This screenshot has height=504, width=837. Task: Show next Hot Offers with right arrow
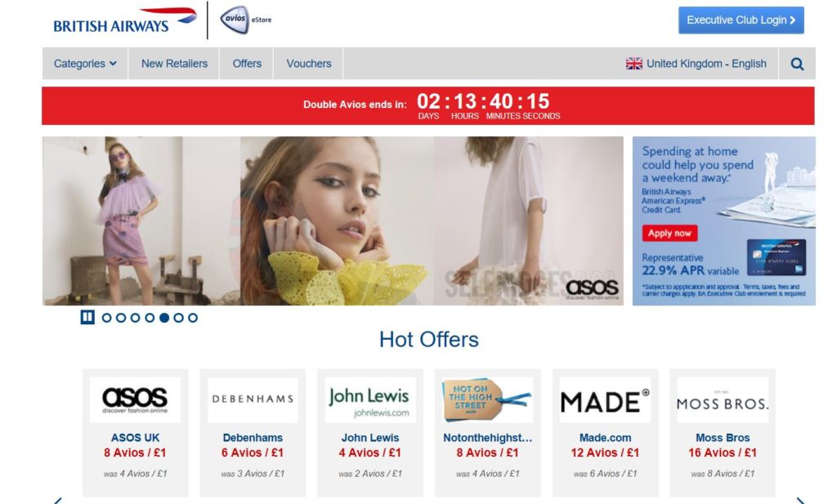(x=800, y=500)
